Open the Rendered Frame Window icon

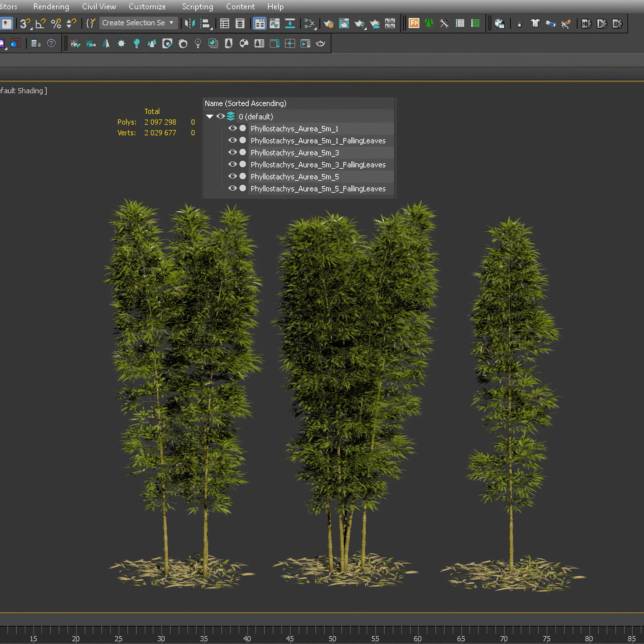[x=344, y=23]
